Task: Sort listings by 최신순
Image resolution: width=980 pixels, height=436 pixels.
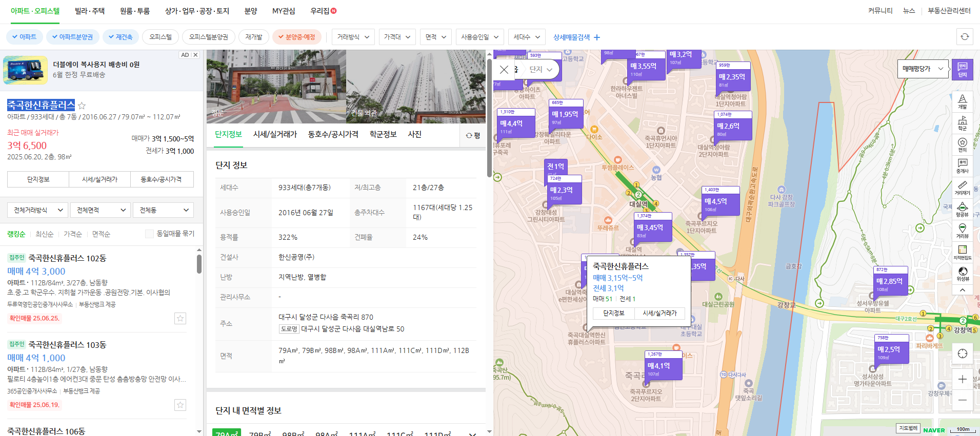Action: point(45,234)
